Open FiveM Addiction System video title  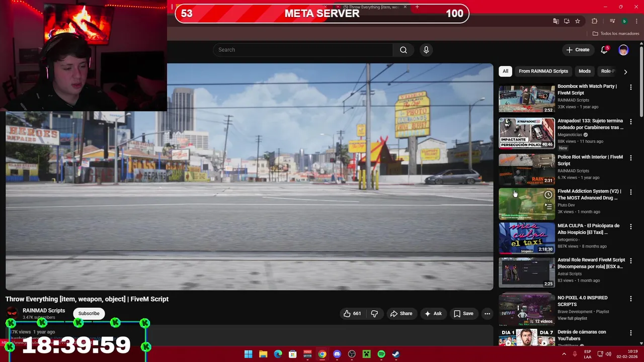point(589,195)
